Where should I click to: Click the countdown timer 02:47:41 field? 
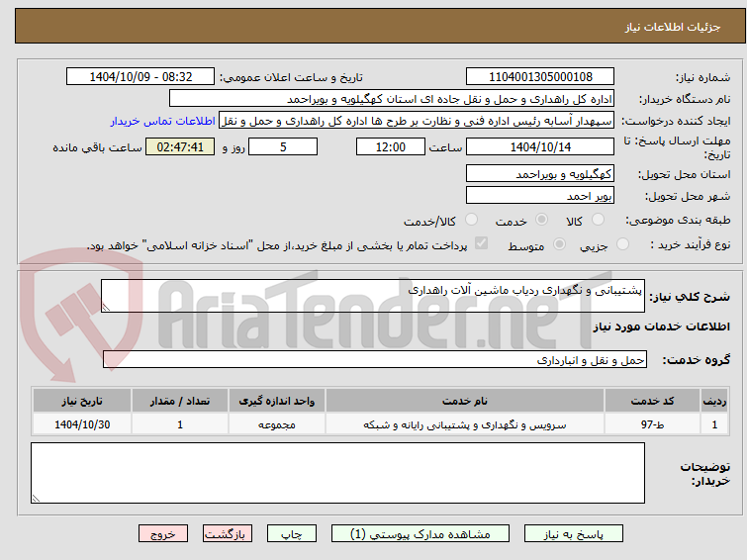pyautogui.click(x=180, y=146)
